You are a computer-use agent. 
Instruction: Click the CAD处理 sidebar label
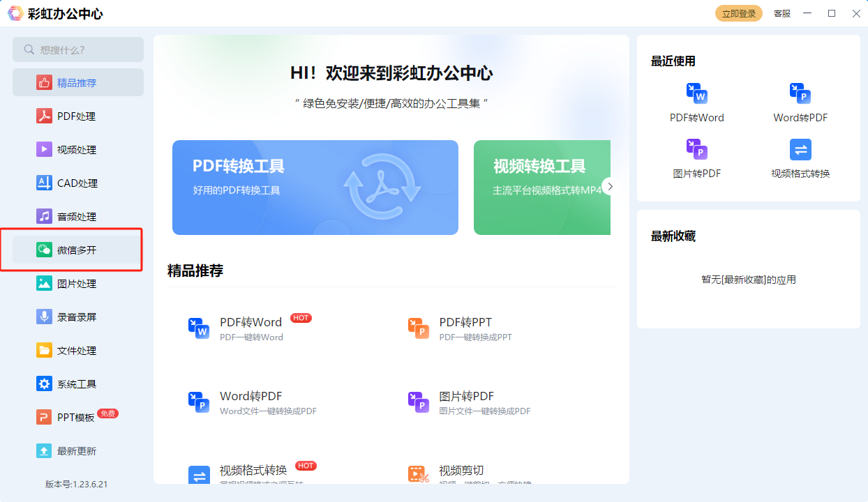tap(77, 183)
